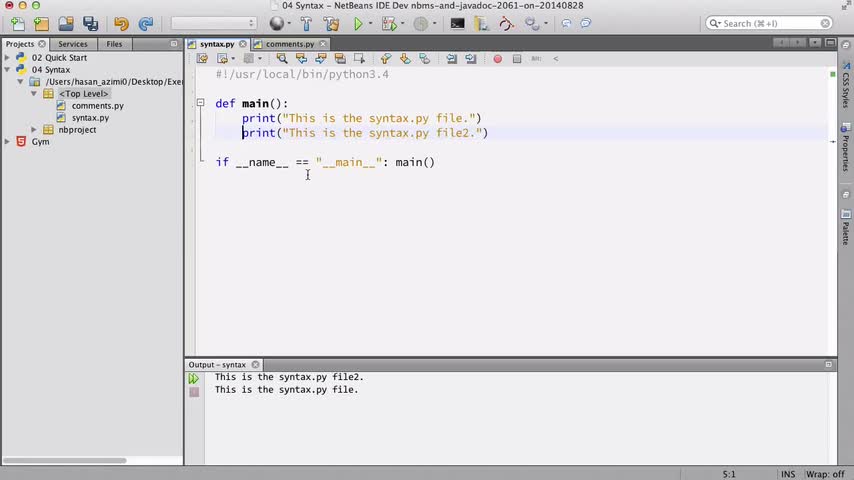Open the Profile Project dropdown arrow
The image size is (854, 480).
click(434, 23)
